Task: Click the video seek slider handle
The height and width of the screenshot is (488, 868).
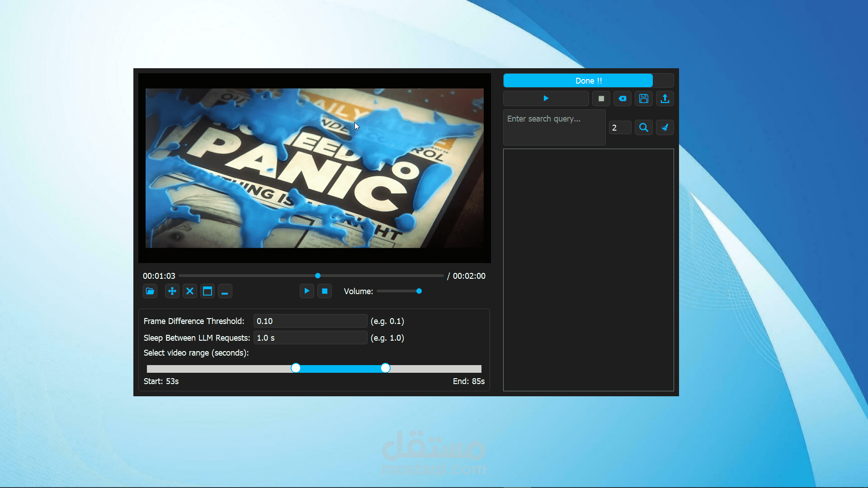Action: click(x=318, y=276)
